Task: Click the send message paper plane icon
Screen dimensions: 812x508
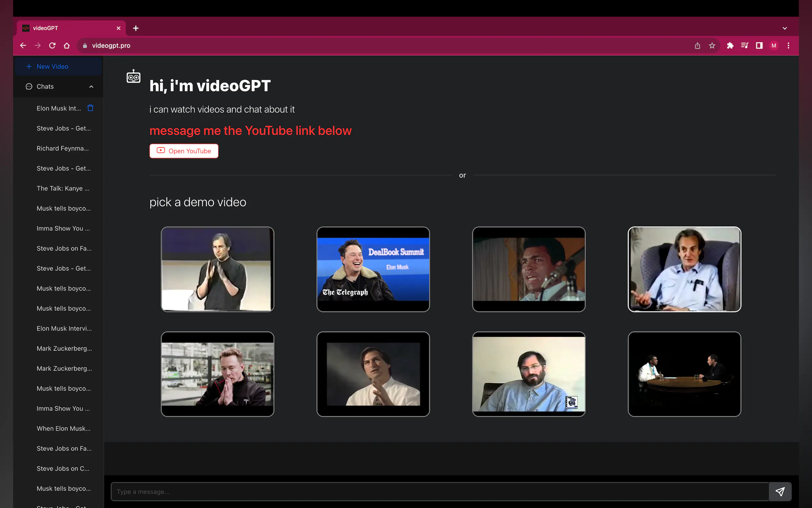Action: click(x=780, y=492)
